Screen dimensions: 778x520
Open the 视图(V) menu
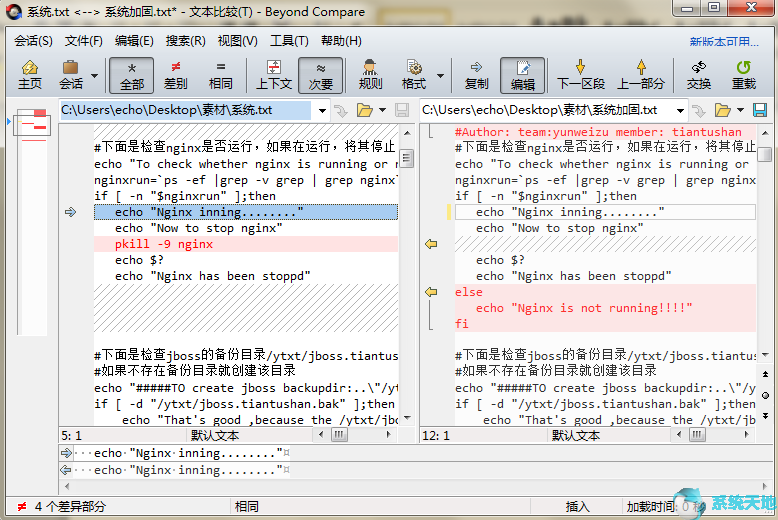[238, 41]
